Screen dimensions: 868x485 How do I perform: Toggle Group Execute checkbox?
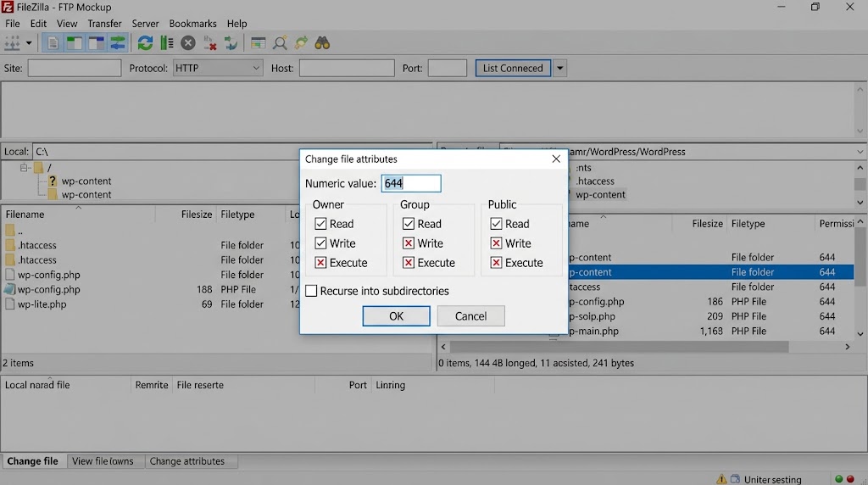409,263
